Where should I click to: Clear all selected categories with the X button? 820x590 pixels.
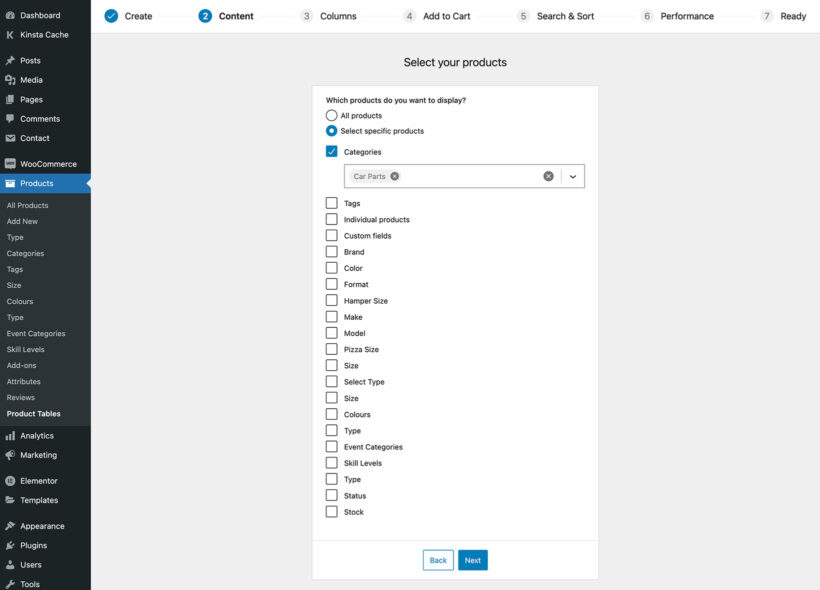[548, 175]
